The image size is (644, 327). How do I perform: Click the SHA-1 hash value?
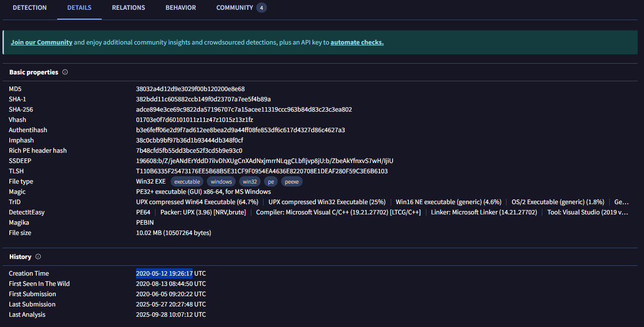203,99
